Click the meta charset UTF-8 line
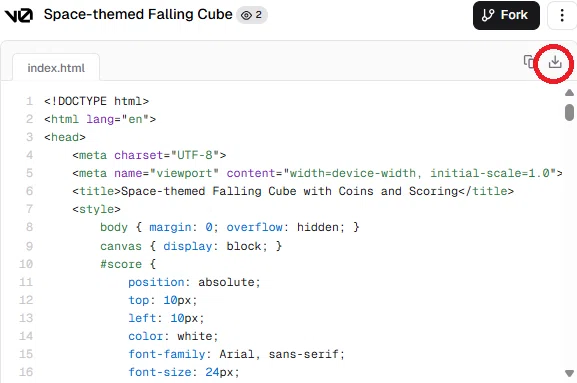This screenshot has width=577, height=383. [149, 155]
